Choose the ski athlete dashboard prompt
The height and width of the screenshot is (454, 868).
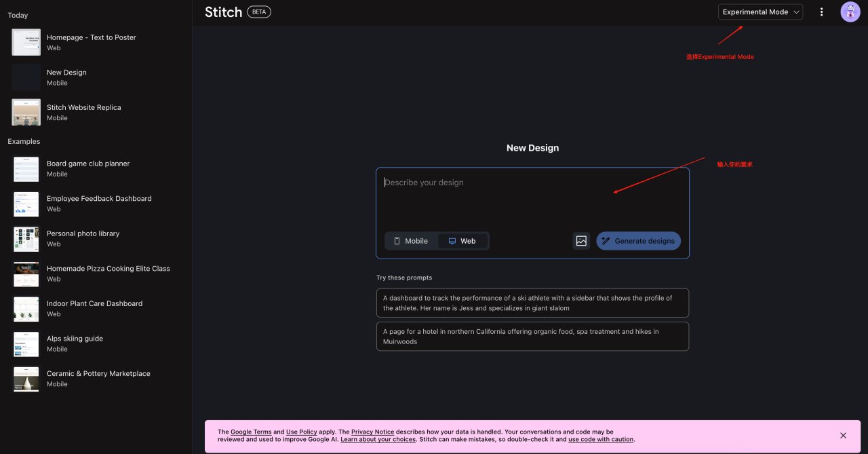532,303
